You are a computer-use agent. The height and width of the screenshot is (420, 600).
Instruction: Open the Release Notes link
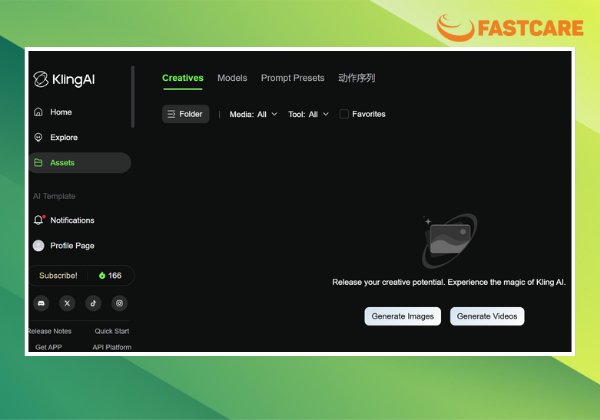click(x=50, y=331)
